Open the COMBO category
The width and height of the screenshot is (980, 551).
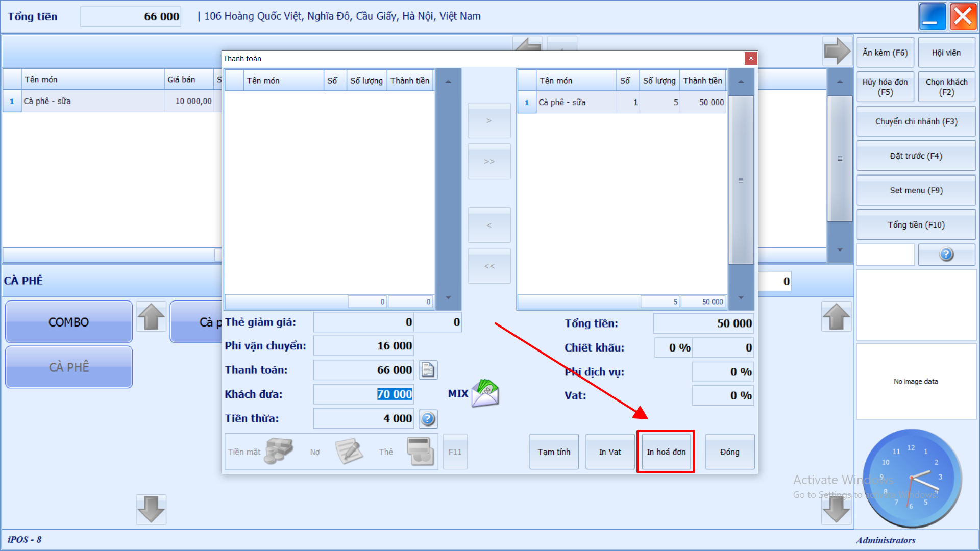pyautogui.click(x=69, y=322)
